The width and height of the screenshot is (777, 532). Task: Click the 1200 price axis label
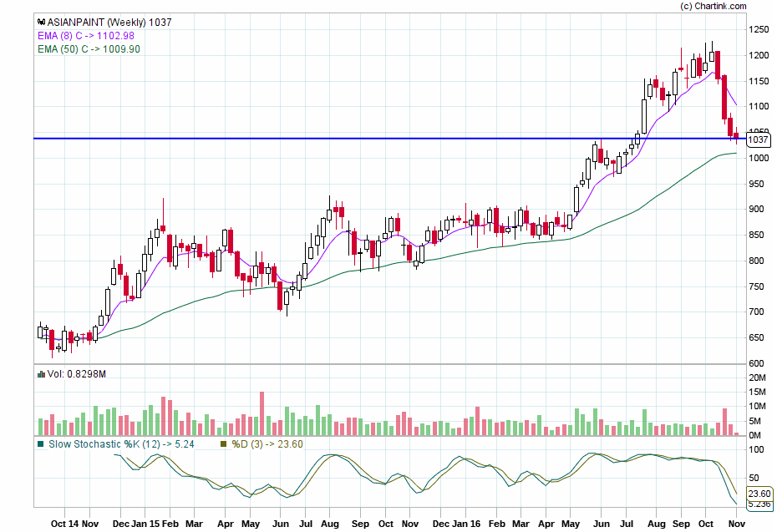(x=758, y=55)
